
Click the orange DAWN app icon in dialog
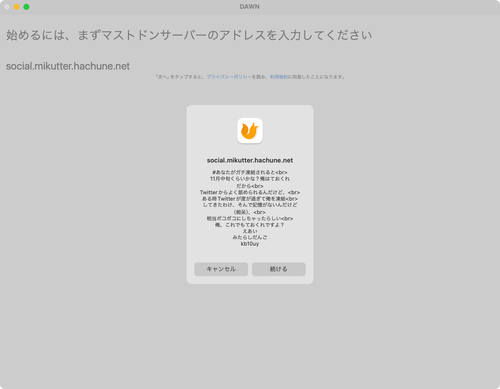point(250,131)
